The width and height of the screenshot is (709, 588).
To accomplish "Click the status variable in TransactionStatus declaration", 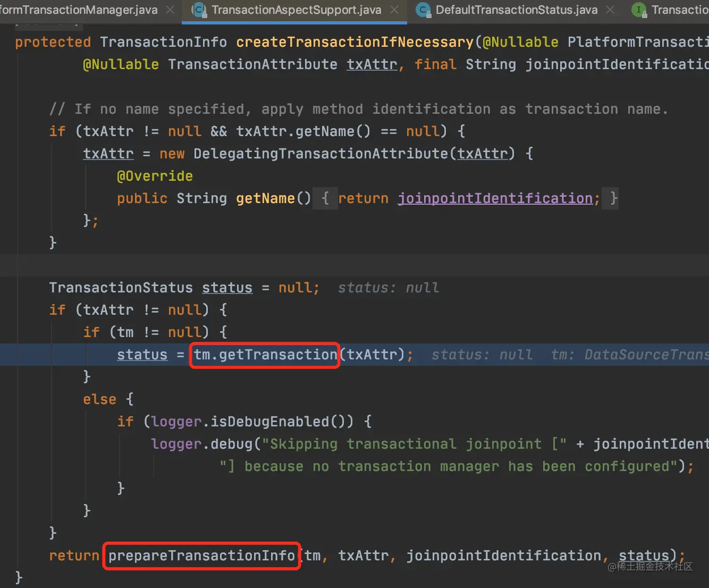I will [227, 288].
